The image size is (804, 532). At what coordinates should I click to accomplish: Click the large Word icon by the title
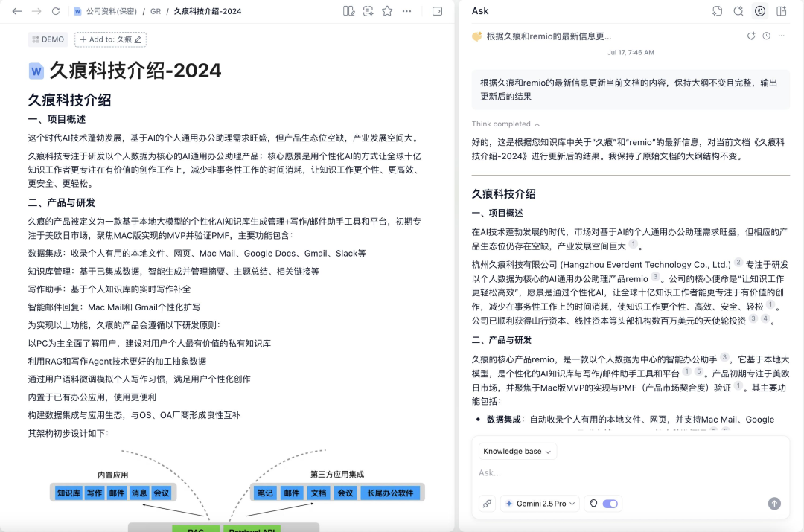[x=36, y=71]
